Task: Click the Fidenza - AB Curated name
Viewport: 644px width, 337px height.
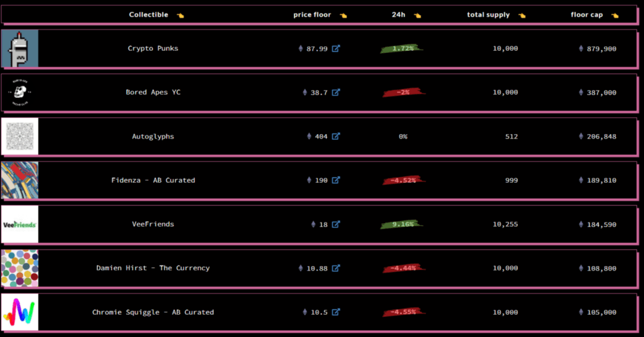Action: tap(153, 180)
